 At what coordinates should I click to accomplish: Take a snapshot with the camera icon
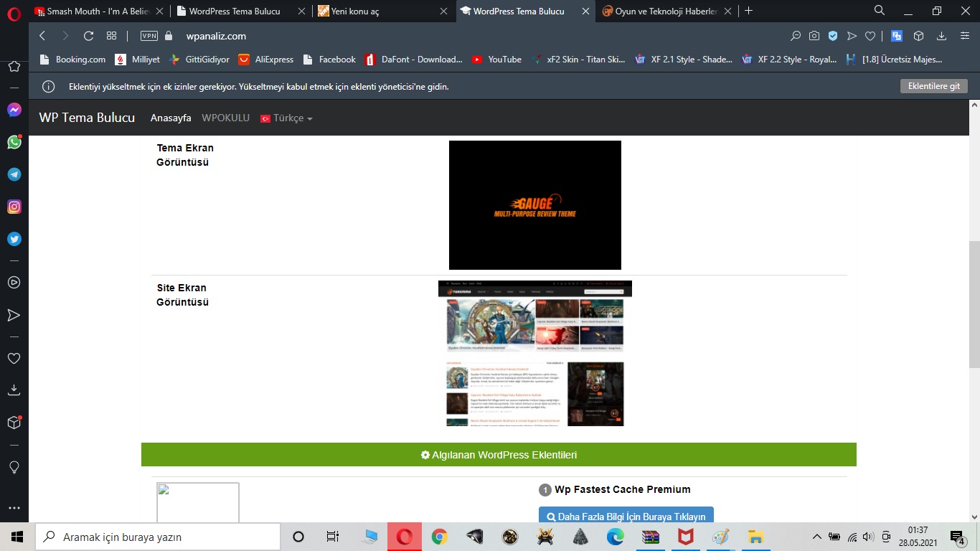[814, 36]
